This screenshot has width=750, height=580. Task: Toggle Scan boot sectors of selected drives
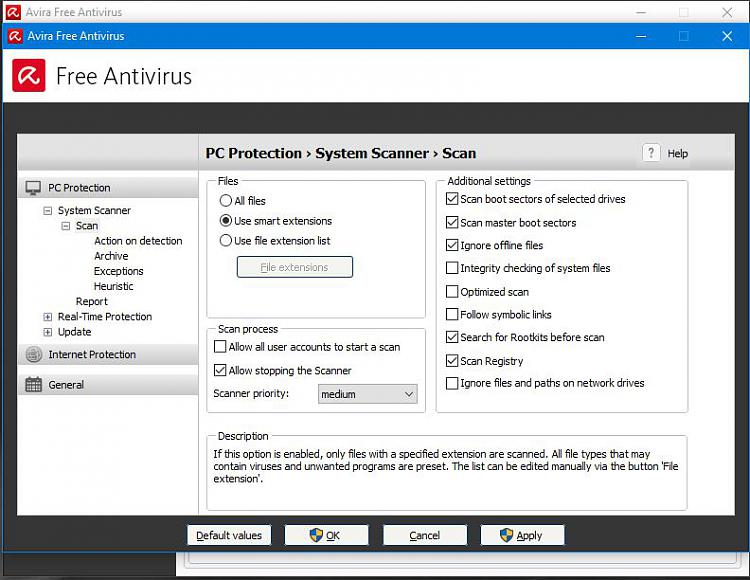coord(452,198)
